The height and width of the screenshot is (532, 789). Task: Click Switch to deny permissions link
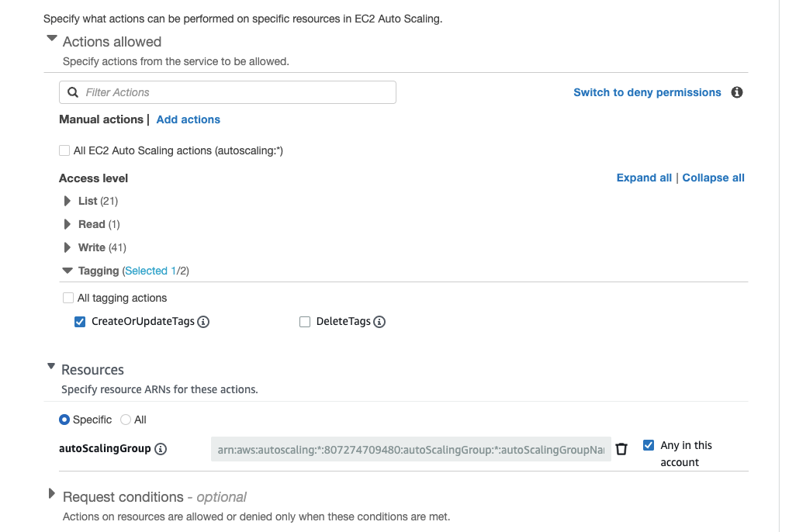pyautogui.click(x=647, y=92)
